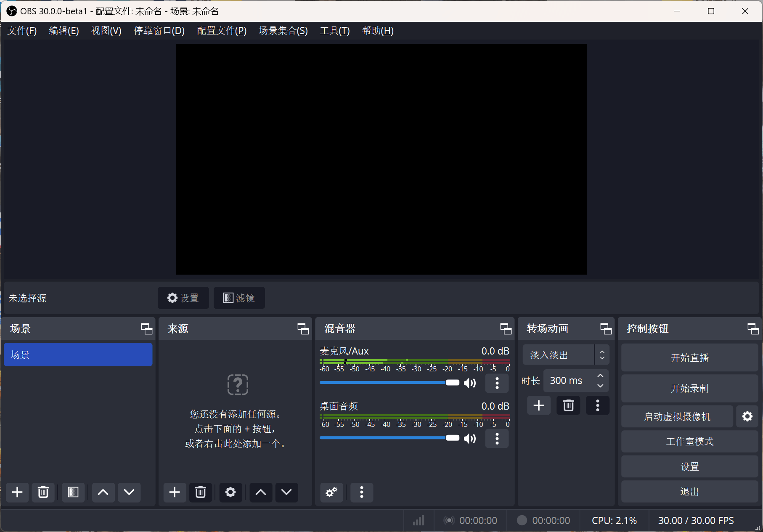This screenshot has width=763, height=532.
Task: Click the Mic/Aux 0.0 dB value
Action: 495,351
